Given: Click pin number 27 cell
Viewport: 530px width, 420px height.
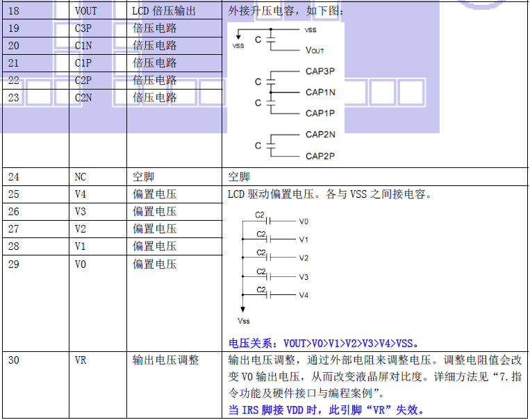Looking at the screenshot, I should 35,229.
